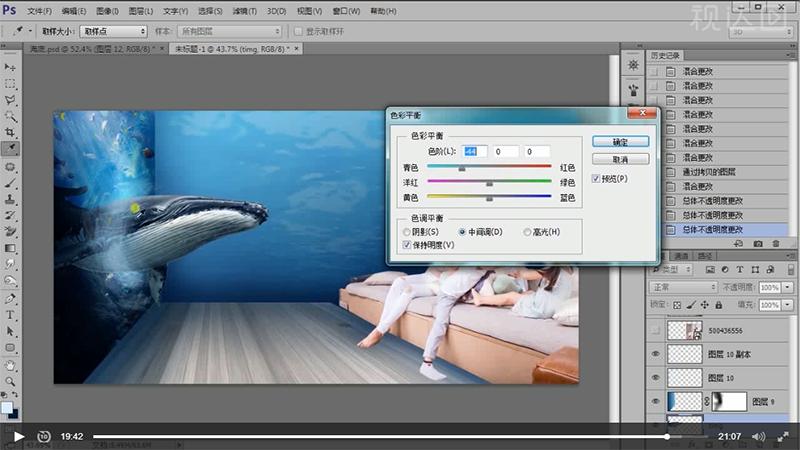800x450 pixels.
Task: Hide layer 图层 10
Action: click(656, 378)
